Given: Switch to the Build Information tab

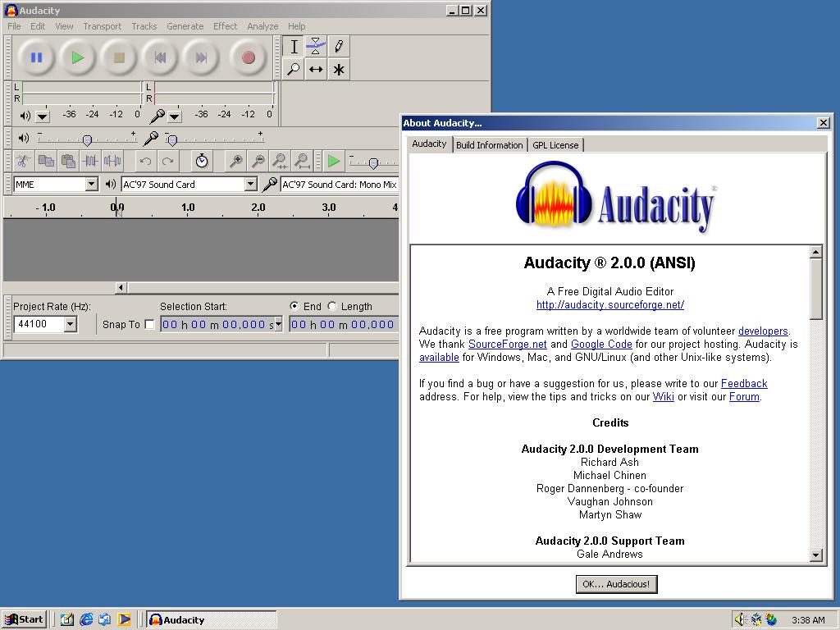Looking at the screenshot, I should [489, 145].
